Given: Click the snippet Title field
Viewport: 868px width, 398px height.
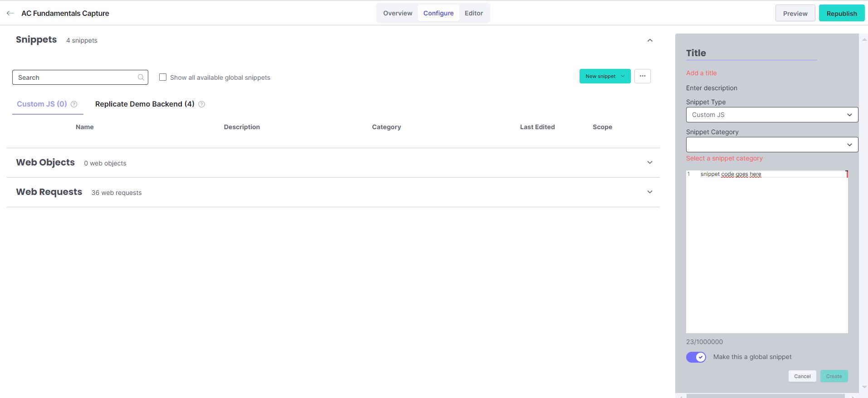Looking at the screenshot, I should tap(751, 53).
